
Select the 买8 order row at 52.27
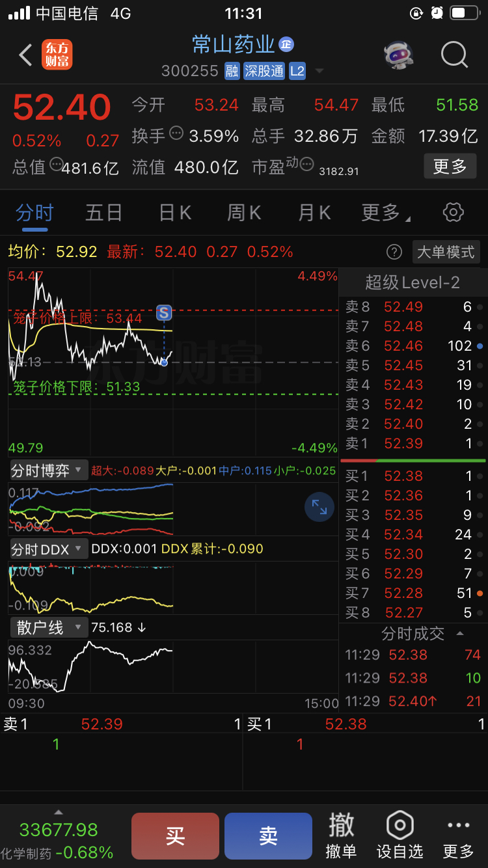413,613
